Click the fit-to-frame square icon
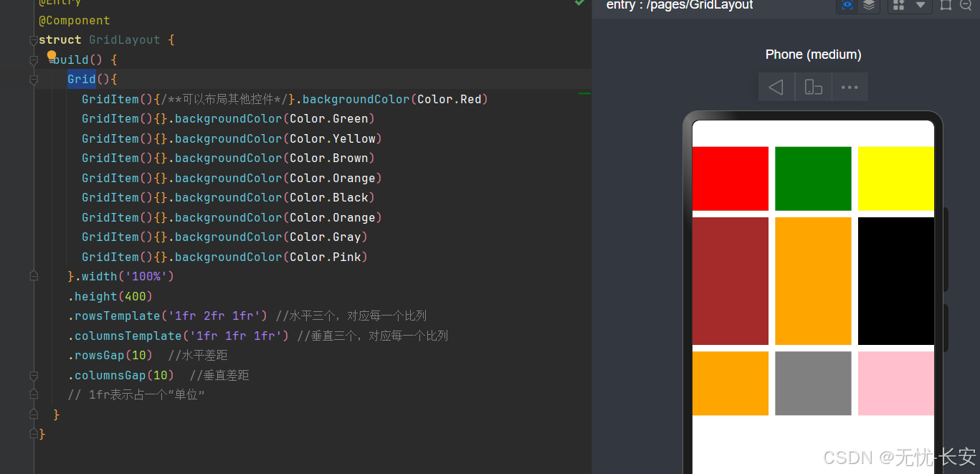 click(946, 5)
